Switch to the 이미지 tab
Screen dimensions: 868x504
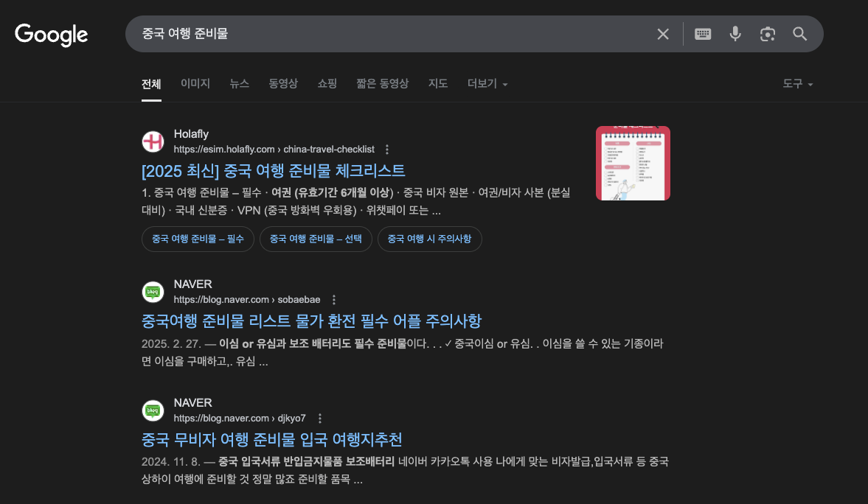[x=195, y=83]
